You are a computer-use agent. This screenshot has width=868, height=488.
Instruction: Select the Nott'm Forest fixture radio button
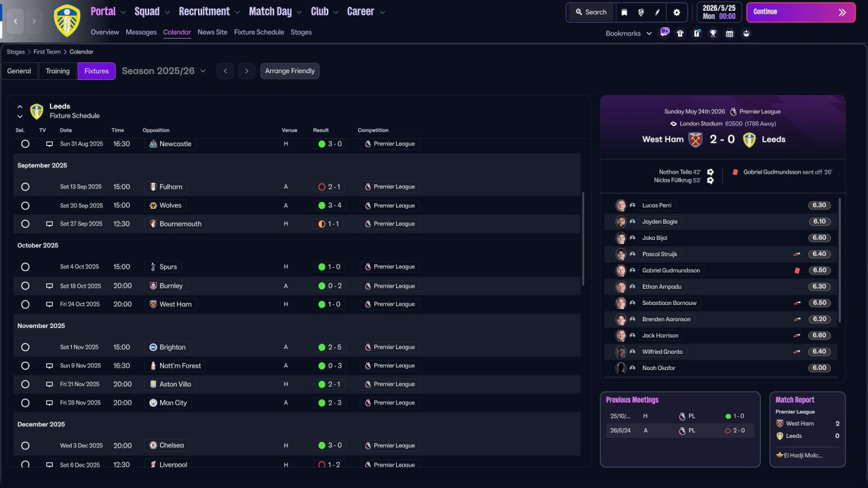25,366
